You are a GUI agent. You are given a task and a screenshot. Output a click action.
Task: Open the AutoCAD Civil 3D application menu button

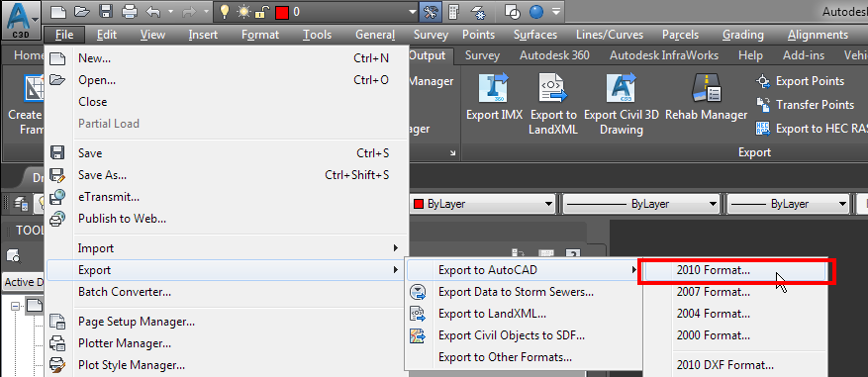pos(21,20)
